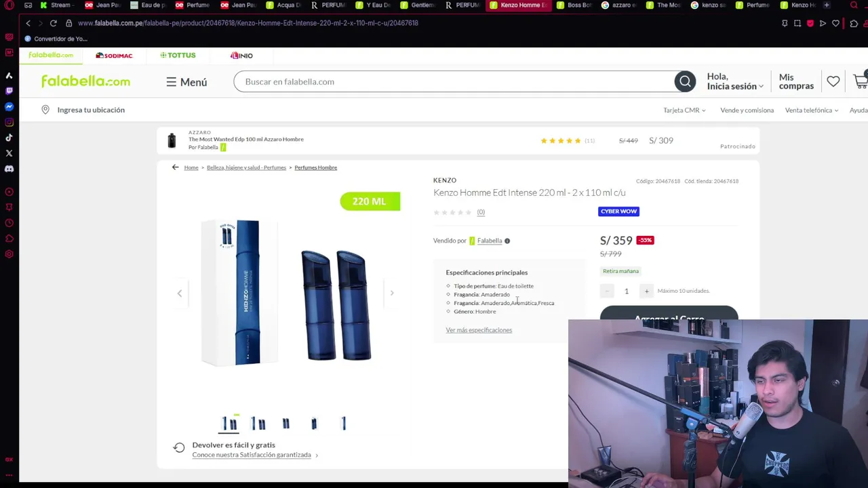The image size is (868, 488).
Task: Go back in browser history
Action: click(28, 23)
